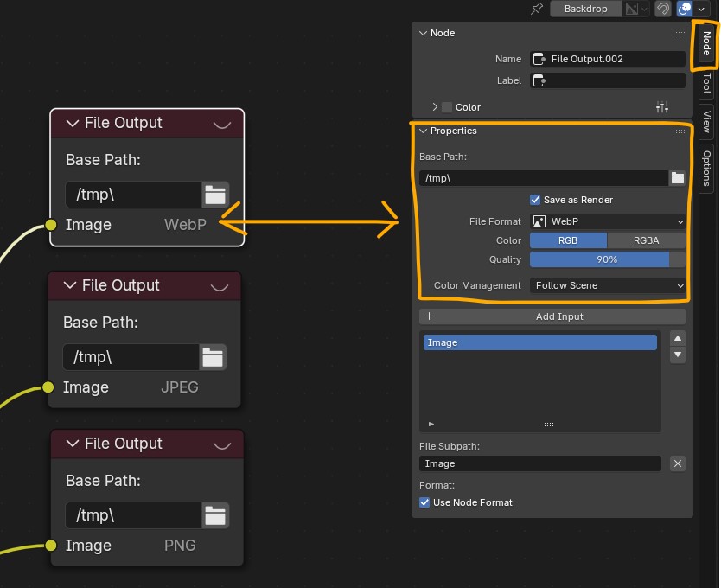Image resolution: width=721 pixels, height=588 pixels.
Task: Open file browser via Properties folder icon
Action: tap(677, 178)
